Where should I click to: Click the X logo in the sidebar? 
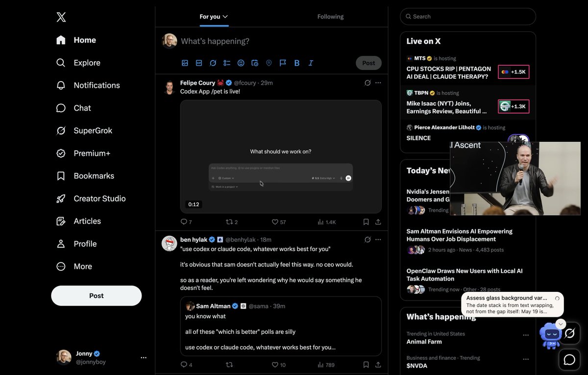click(x=61, y=17)
